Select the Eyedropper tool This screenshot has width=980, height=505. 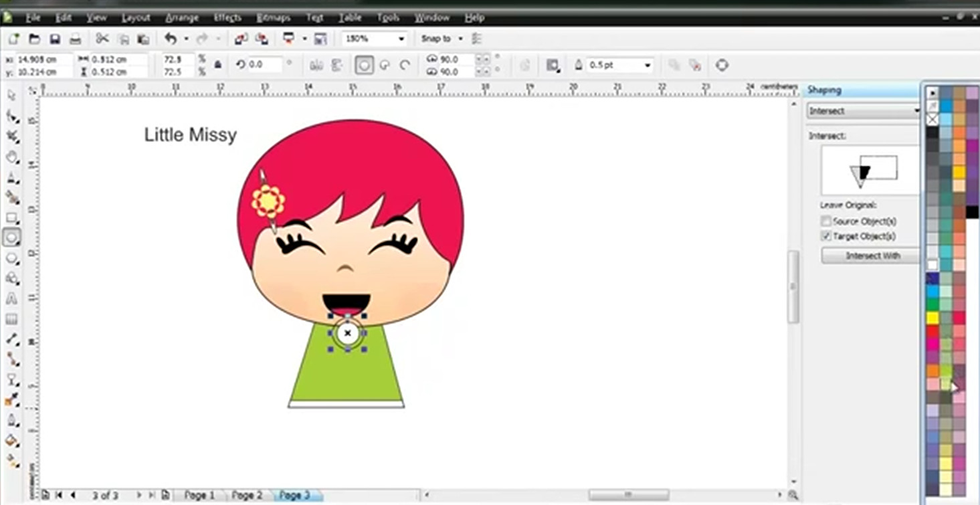[x=12, y=400]
